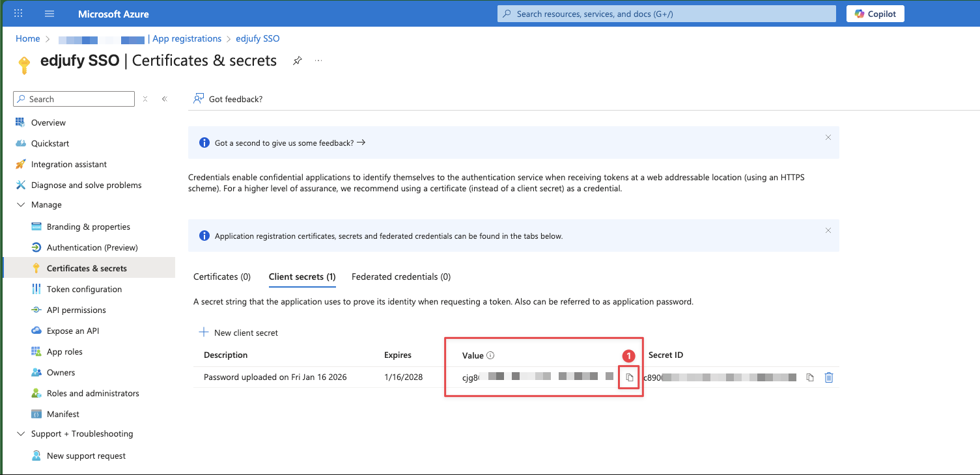Image resolution: width=980 pixels, height=475 pixels.
Task: Open the app Overview page
Action: click(49, 122)
